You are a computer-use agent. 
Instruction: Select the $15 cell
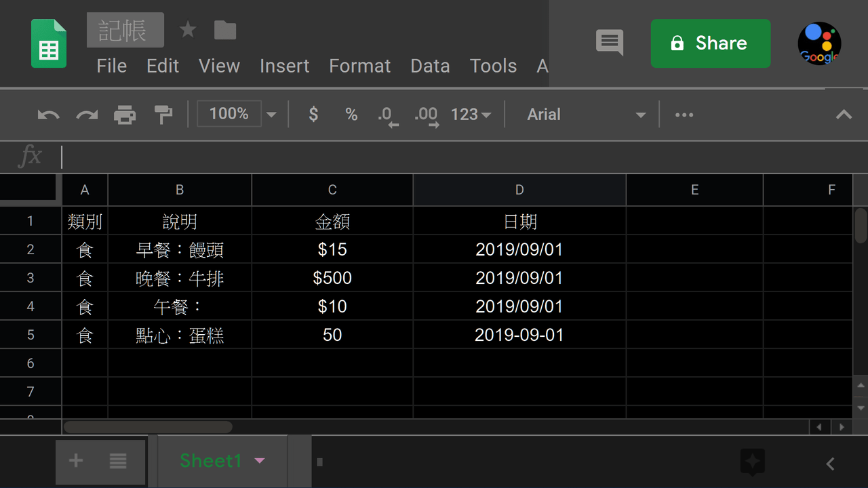(x=332, y=249)
